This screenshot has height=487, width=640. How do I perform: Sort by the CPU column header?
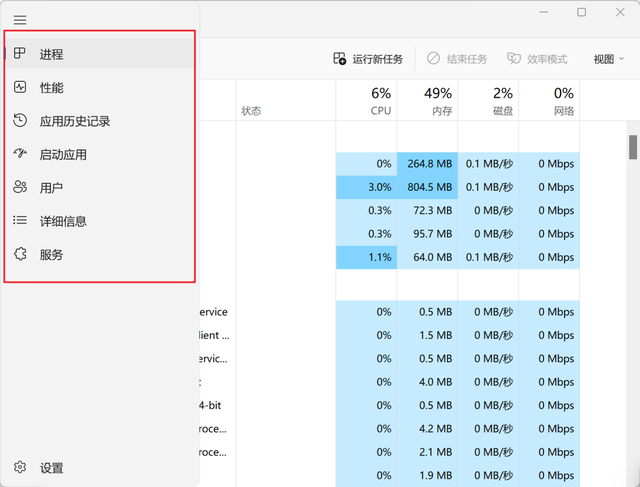(366, 101)
